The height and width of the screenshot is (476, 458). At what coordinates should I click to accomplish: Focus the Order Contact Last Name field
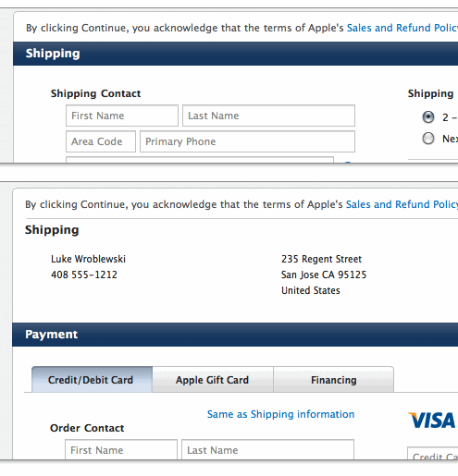click(267, 450)
